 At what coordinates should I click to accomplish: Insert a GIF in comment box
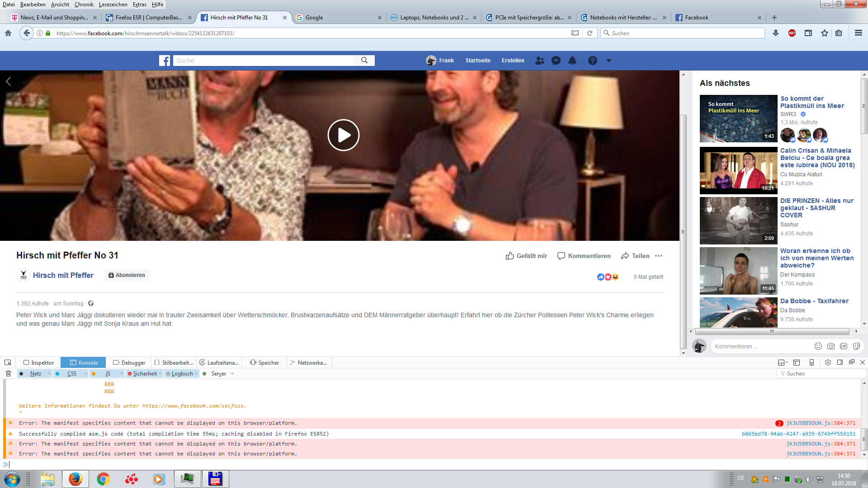(x=844, y=346)
